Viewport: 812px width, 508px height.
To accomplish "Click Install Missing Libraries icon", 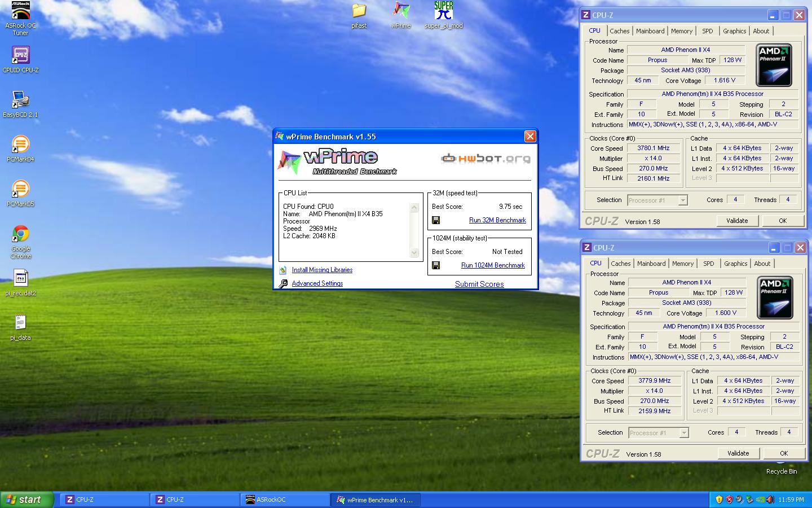I will click(283, 270).
